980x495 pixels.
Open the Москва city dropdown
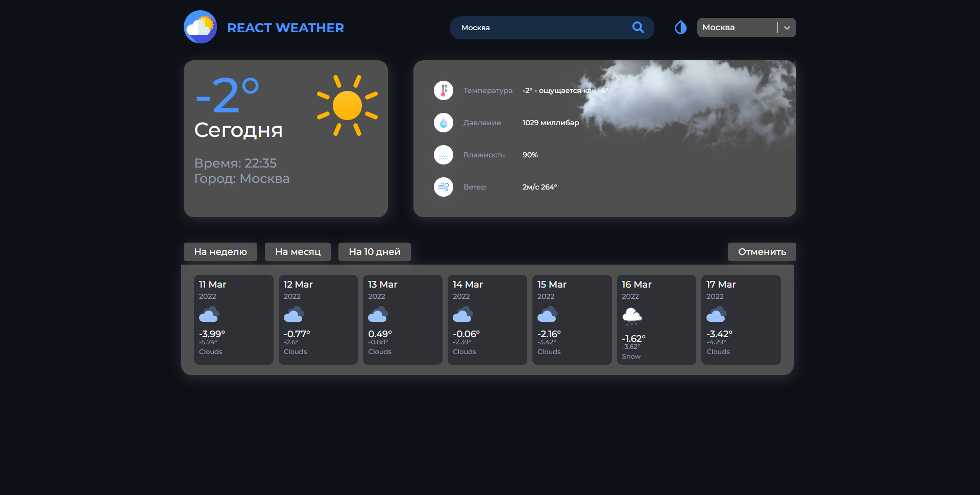[746, 28]
